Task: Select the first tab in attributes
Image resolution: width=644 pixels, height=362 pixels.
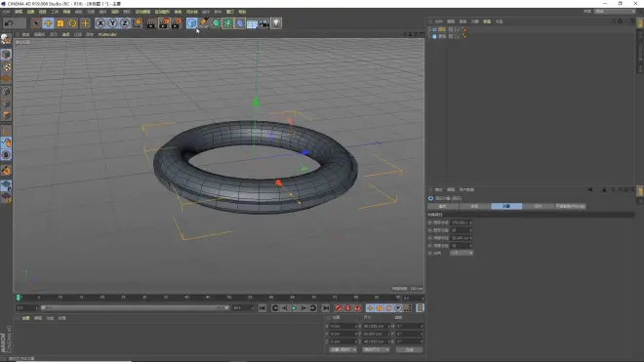Action: 443,206
